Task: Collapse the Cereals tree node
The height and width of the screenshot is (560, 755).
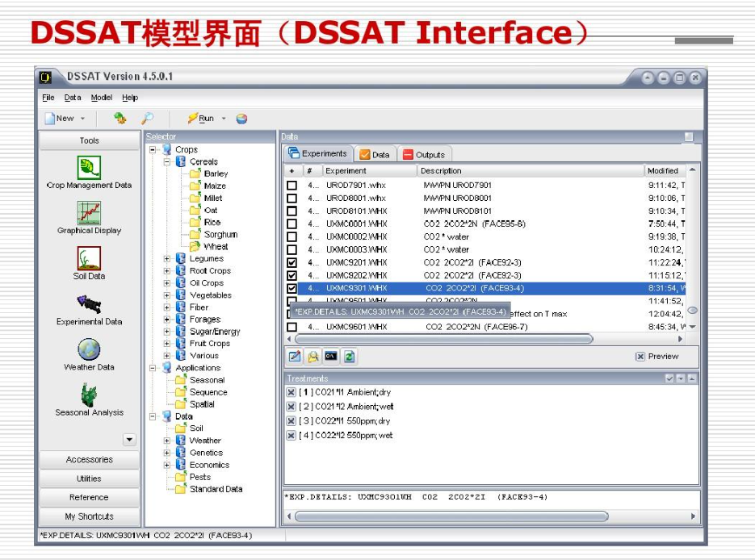Action: coord(167,161)
